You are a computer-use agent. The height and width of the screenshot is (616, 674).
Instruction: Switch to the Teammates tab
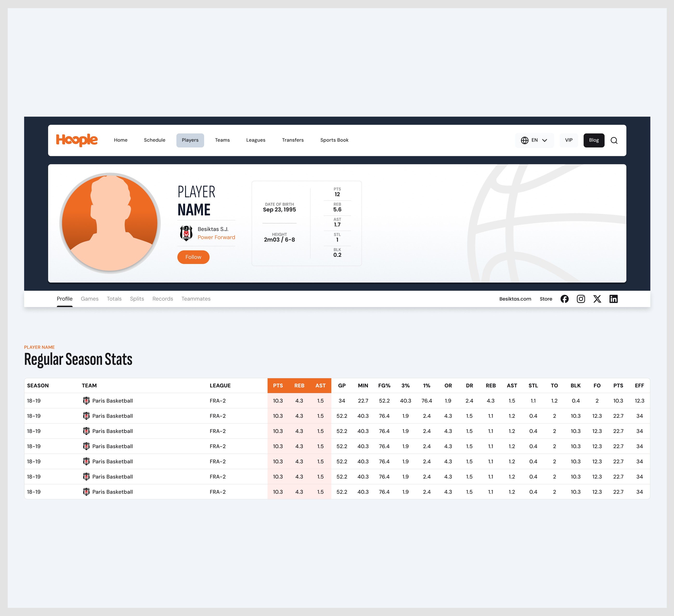196,299
